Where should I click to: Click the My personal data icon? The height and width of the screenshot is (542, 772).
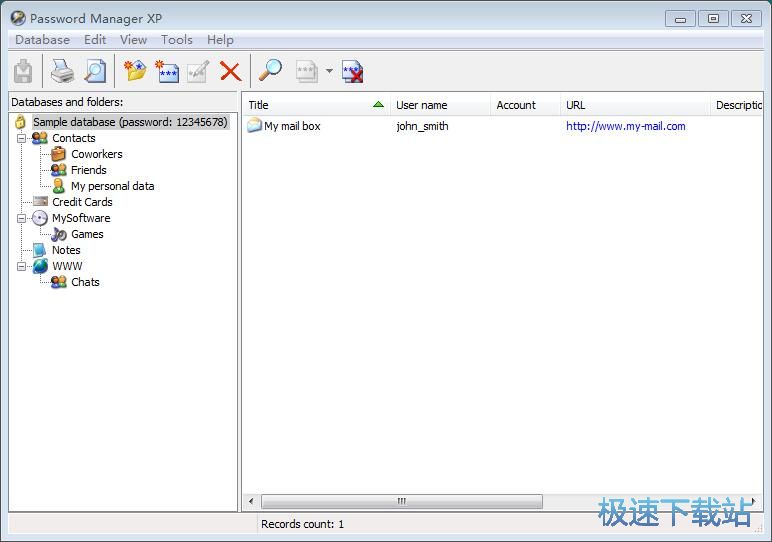[59, 186]
